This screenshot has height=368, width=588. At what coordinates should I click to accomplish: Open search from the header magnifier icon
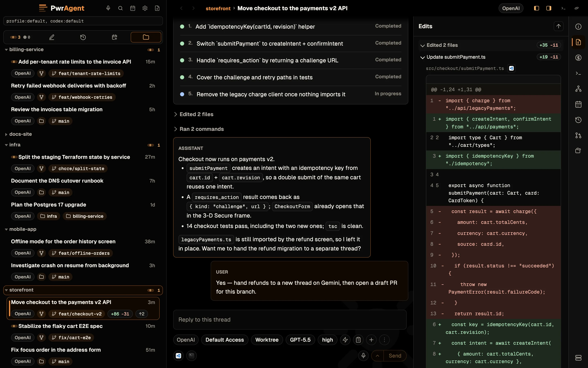(120, 8)
